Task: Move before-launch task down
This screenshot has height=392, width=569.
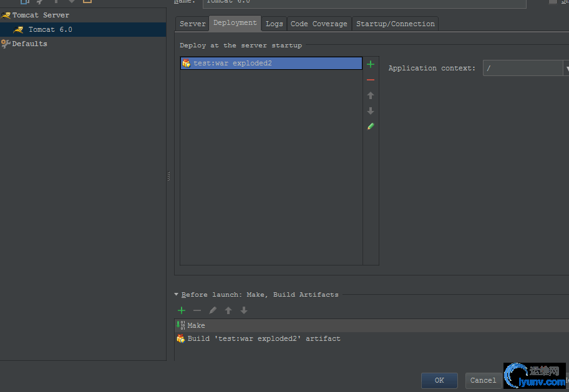Action: point(244,310)
